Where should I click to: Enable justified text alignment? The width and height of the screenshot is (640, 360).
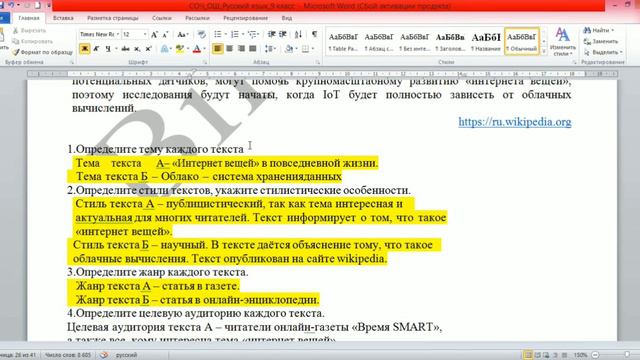coord(253,49)
